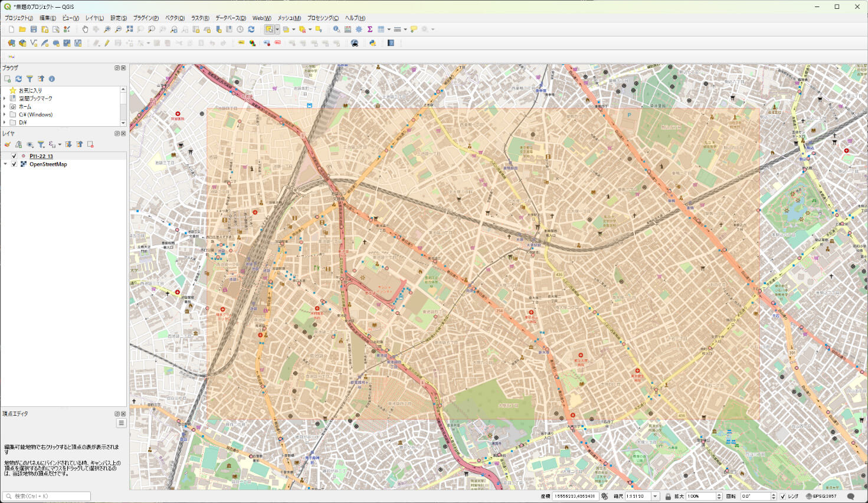Image resolution: width=868 pixels, height=503 pixels.
Task: Open the Python console icon
Action: tap(373, 43)
